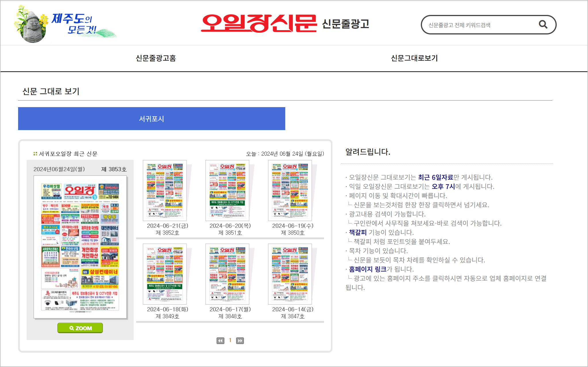Click the large 3853호 newspaper preview

coord(80,247)
